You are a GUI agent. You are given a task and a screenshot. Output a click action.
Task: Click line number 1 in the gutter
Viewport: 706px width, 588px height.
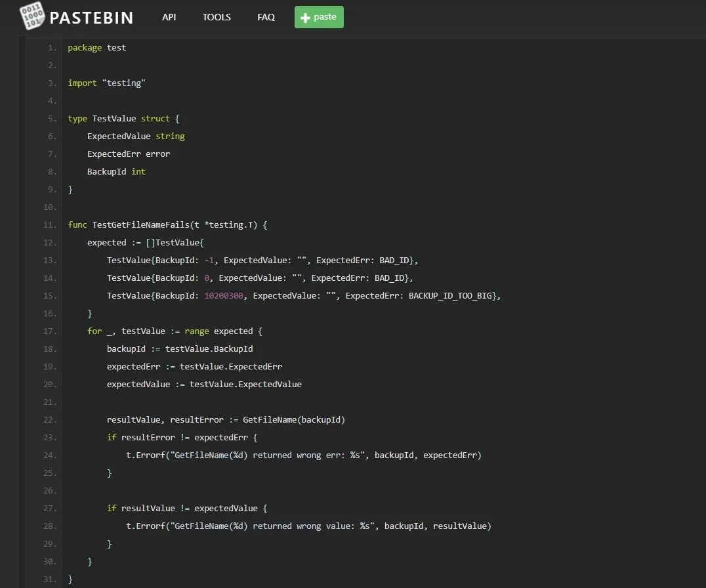click(x=52, y=48)
